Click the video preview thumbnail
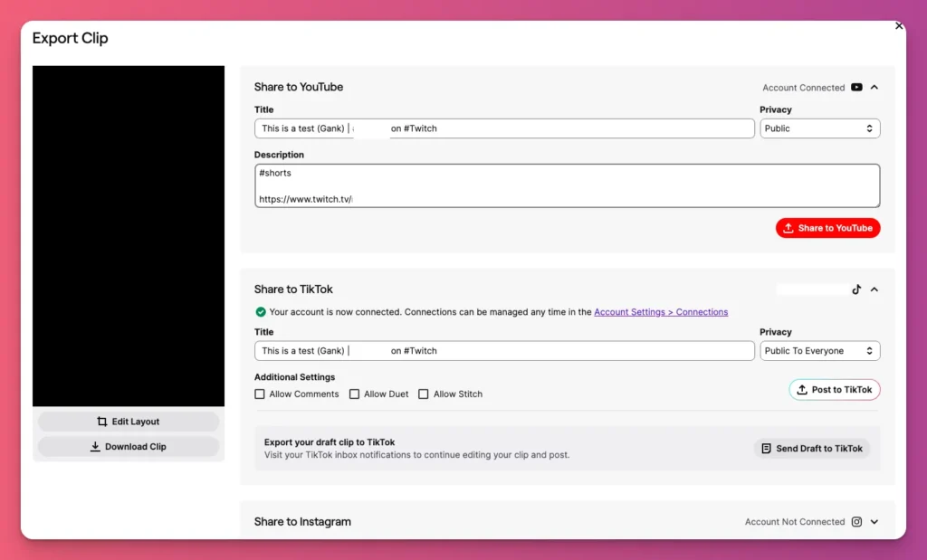927x560 pixels. pyautogui.click(x=129, y=235)
